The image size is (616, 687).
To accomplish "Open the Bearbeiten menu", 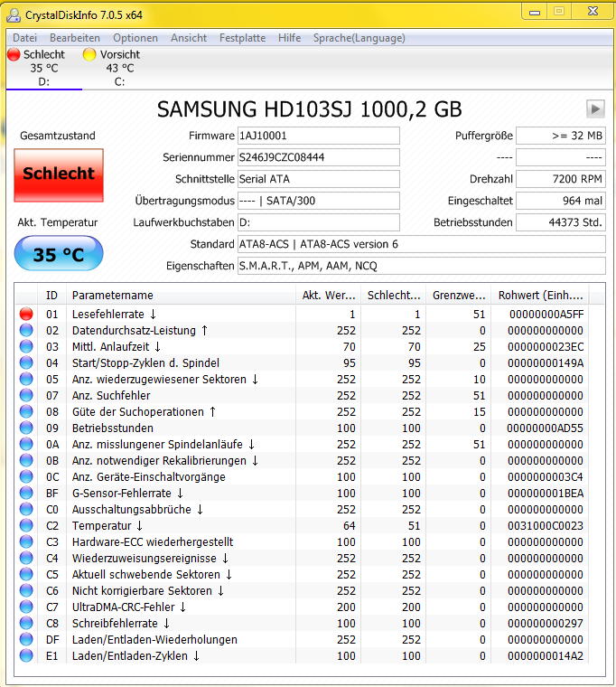I will pos(74,38).
